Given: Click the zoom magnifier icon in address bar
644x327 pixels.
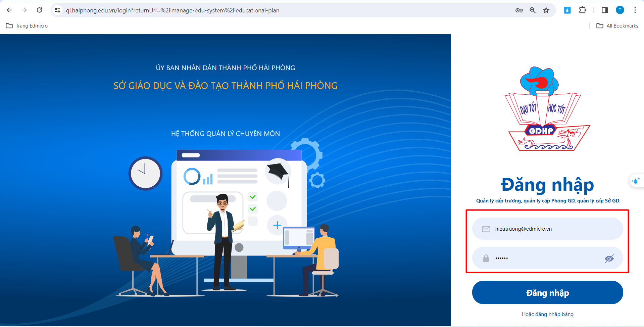Looking at the screenshot, I should point(533,10).
